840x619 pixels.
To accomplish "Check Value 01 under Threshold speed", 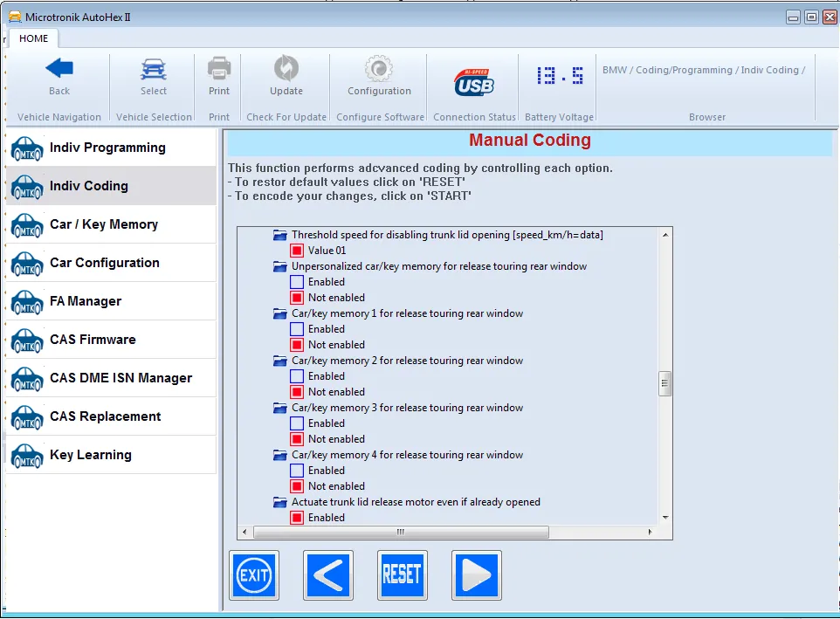I will click(x=297, y=250).
